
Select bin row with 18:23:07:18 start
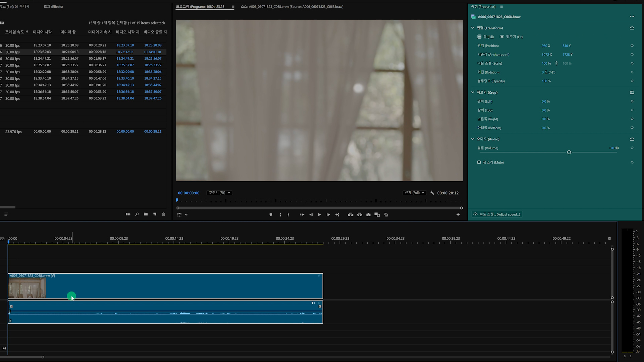pyautogui.click(x=83, y=45)
